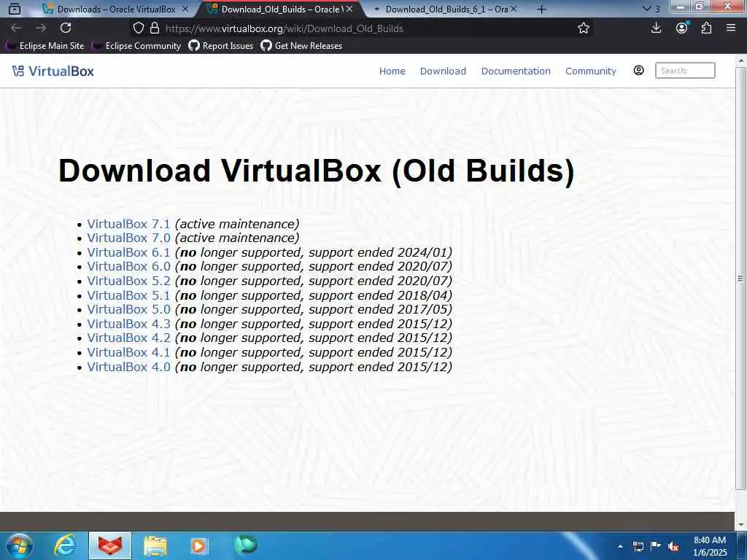Open the Firefox hamburger menu
This screenshot has width=747, height=560.
click(731, 28)
